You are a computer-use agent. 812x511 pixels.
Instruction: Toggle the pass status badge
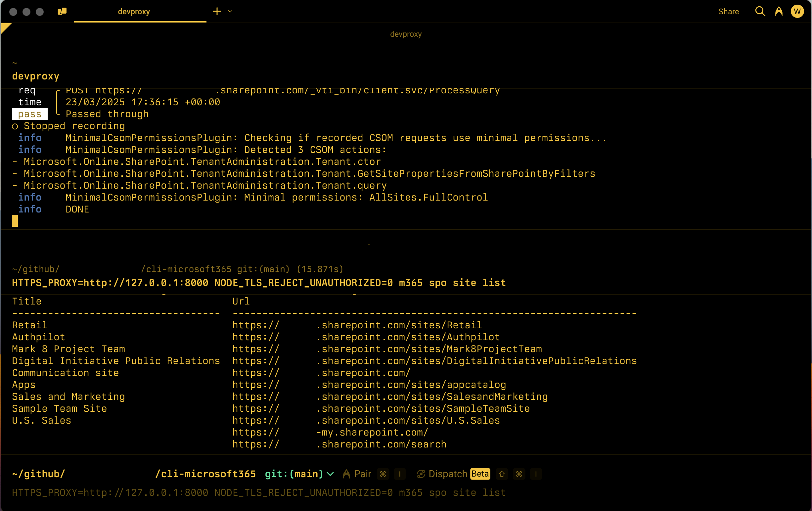[x=30, y=114]
